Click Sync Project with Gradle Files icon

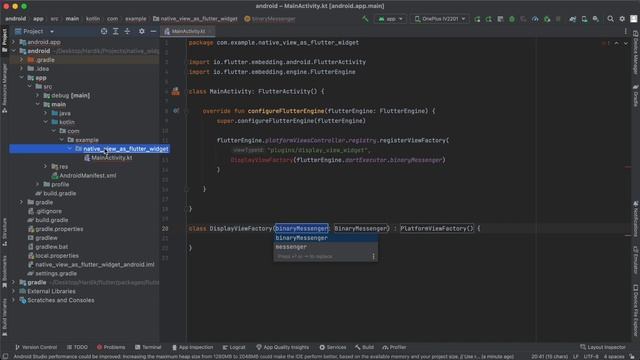(573, 19)
